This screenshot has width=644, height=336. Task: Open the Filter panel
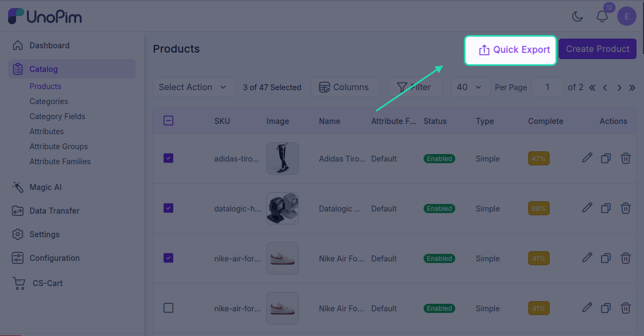[x=416, y=87]
